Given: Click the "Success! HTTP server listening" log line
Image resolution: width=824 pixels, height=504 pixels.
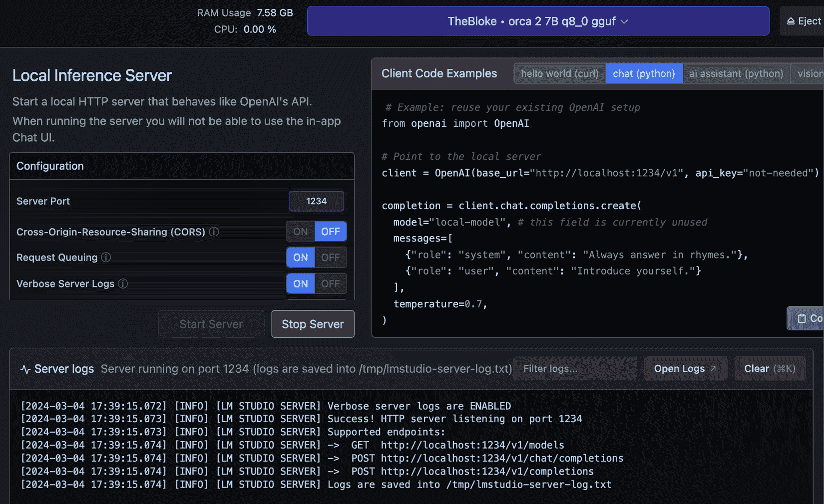Looking at the screenshot, I should coord(301,419).
